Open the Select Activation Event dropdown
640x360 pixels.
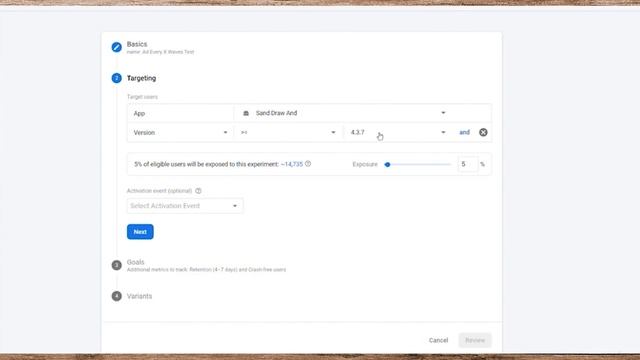pos(185,206)
